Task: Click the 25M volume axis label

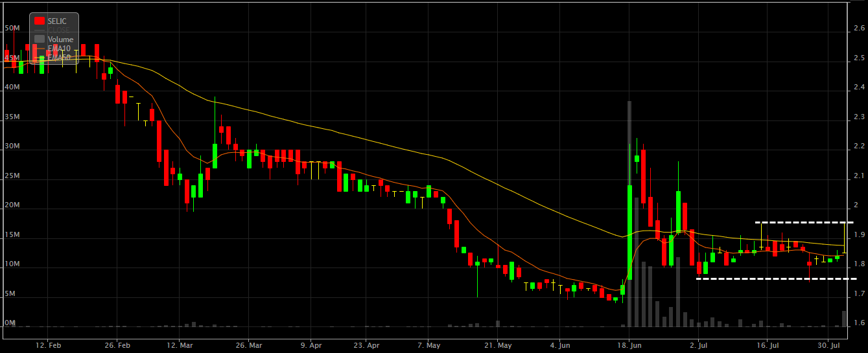Action: [x=12, y=176]
